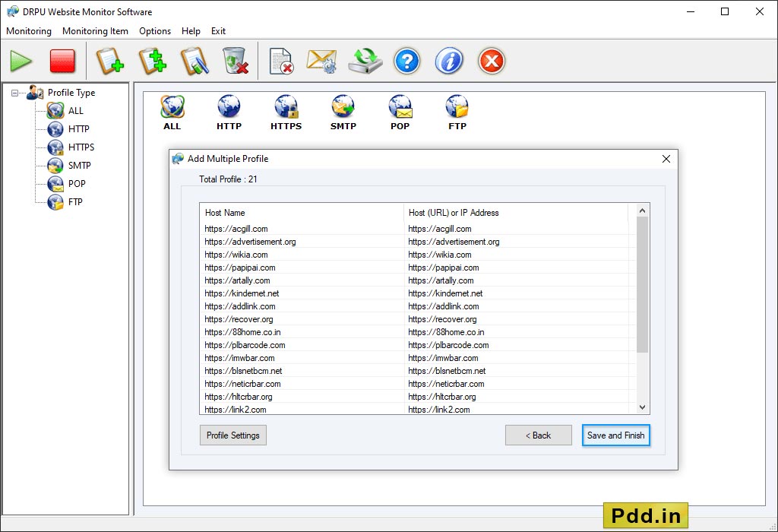Click the document with red X icon
Screen dimensions: 778x532
(x=281, y=62)
